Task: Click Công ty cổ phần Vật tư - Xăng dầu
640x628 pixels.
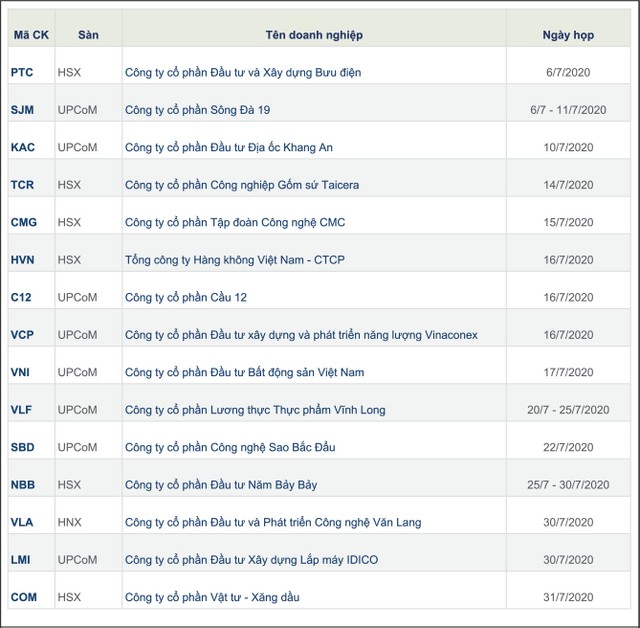Action: [x=212, y=598]
